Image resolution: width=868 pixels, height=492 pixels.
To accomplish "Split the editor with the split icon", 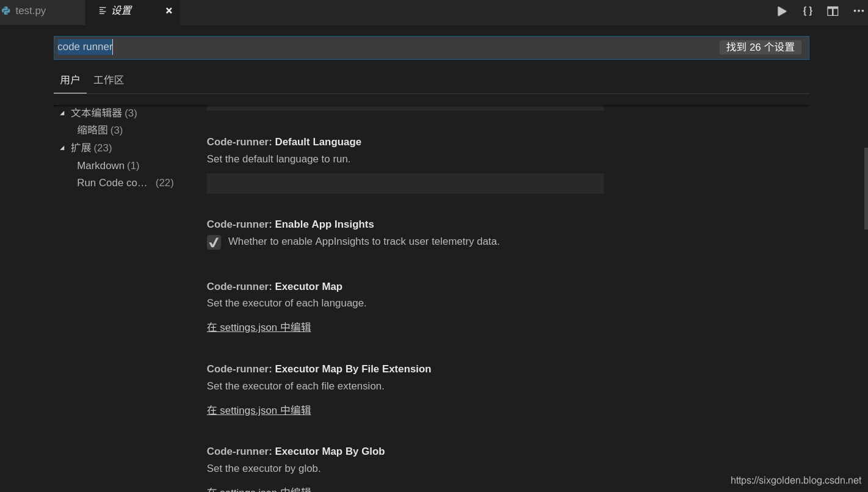I will tap(833, 11).
